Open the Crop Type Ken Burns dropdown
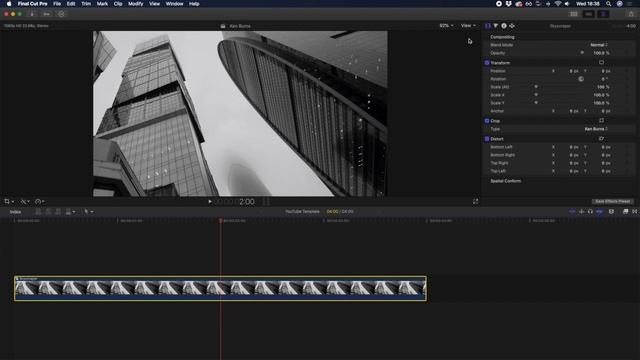The height and width of the screenshot is (360, 640). (596, 129)
